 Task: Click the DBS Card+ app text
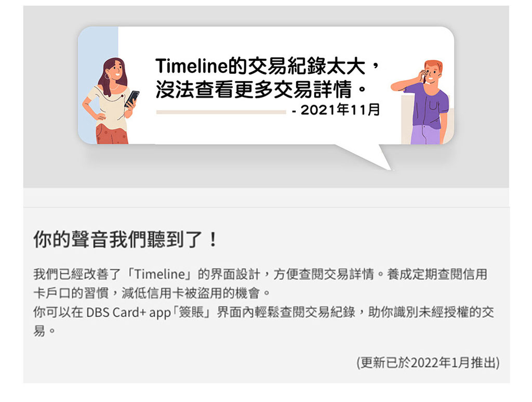click(x=128, y=312)
